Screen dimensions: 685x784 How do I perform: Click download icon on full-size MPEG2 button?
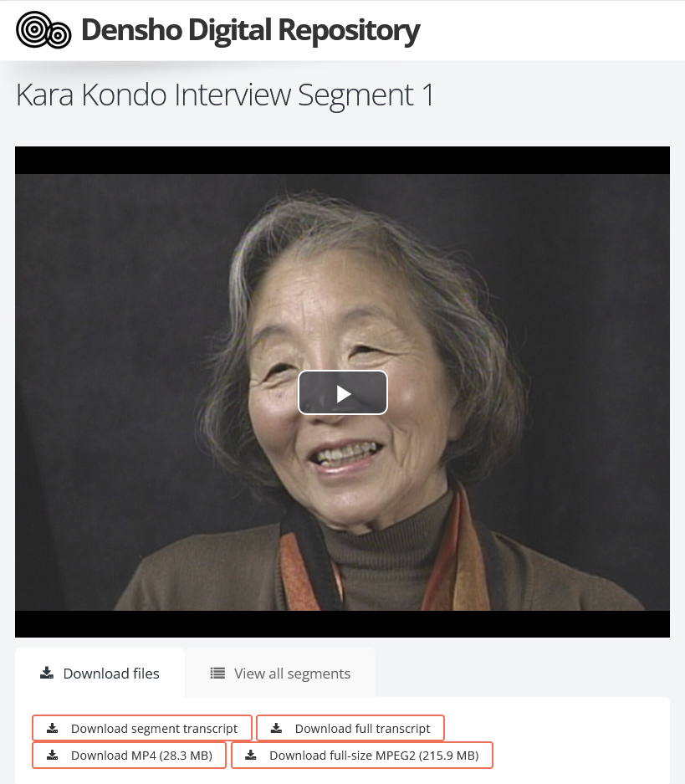tap(251, 755)
